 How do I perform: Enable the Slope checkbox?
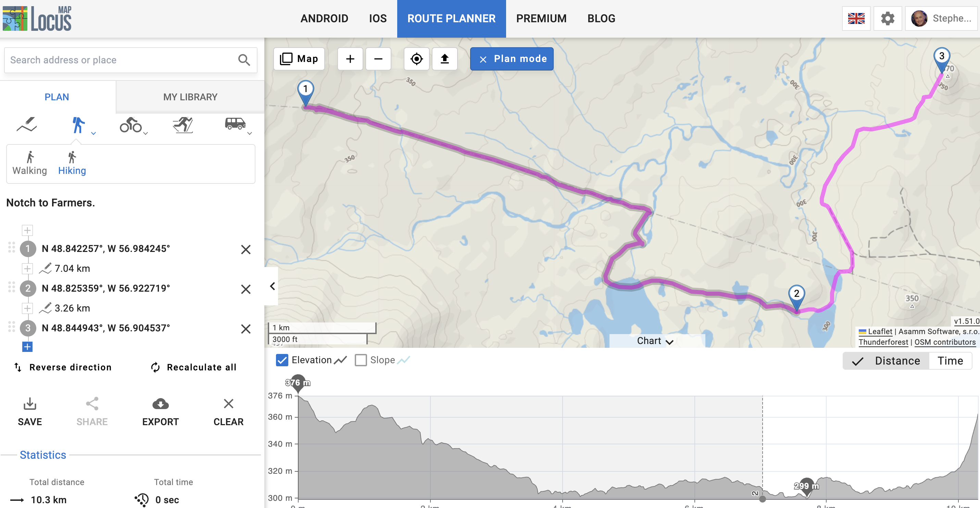click(x=361, y=360)
